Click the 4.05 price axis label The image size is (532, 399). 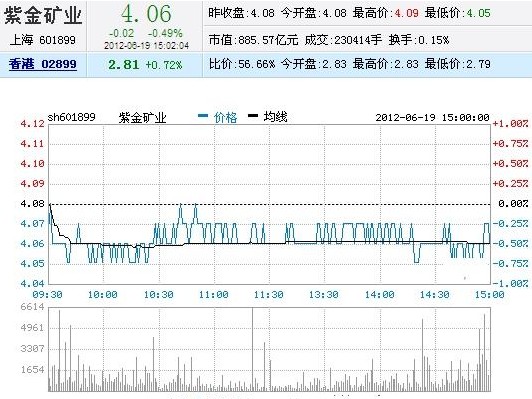(33, 264)
